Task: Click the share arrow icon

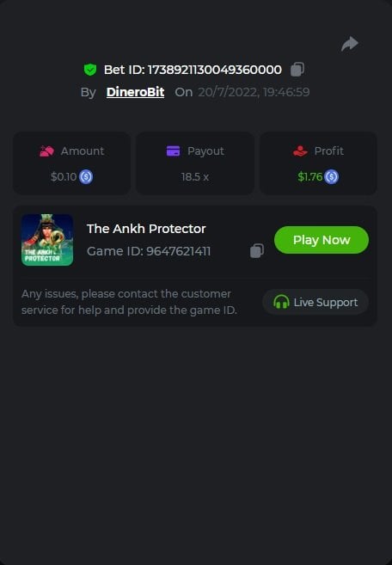Action: [x=350, y=44]
